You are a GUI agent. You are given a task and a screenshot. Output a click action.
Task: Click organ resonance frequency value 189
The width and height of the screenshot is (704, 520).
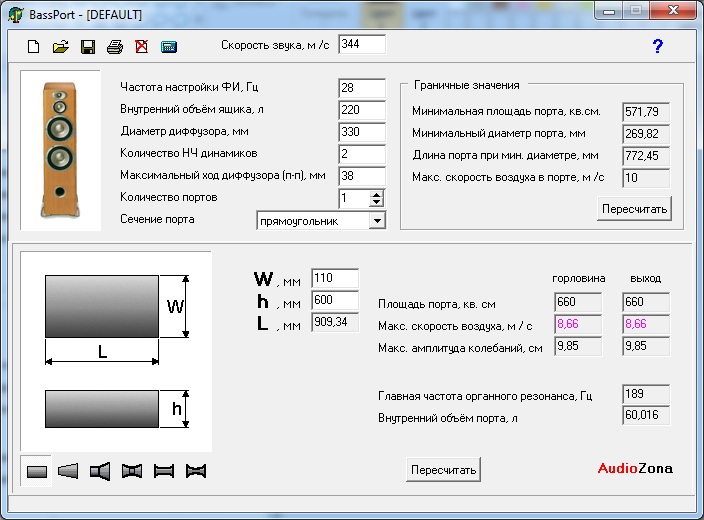click(646, 394)
